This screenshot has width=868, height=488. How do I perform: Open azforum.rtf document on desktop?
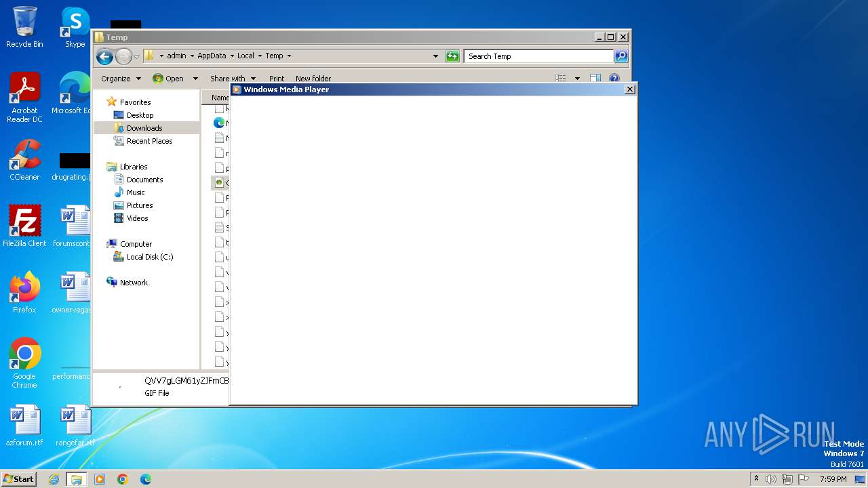24,426
